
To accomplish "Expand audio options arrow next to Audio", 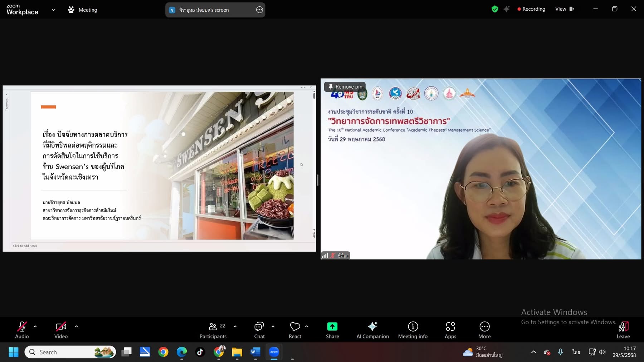I will (x=35, y=326).
